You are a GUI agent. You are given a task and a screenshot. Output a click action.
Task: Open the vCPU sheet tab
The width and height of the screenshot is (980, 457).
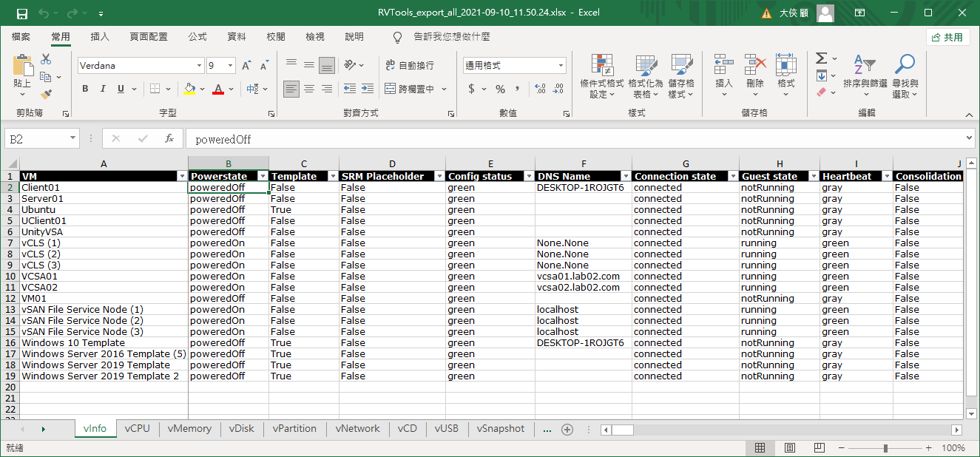[x=138, y=429]
